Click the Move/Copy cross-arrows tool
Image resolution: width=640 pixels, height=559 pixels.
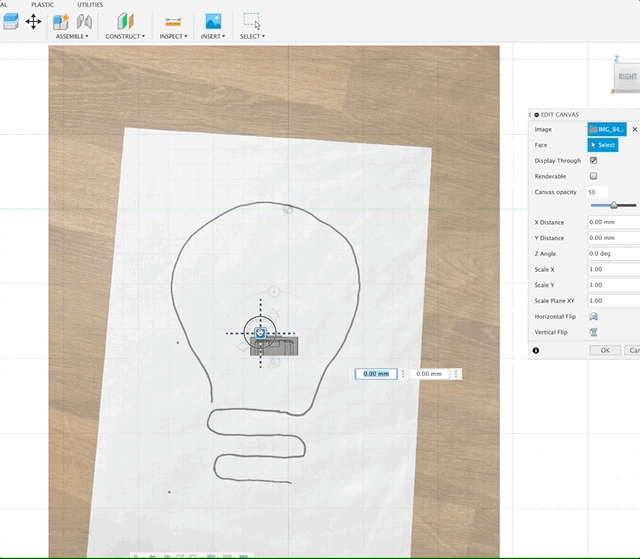point(33,21)
